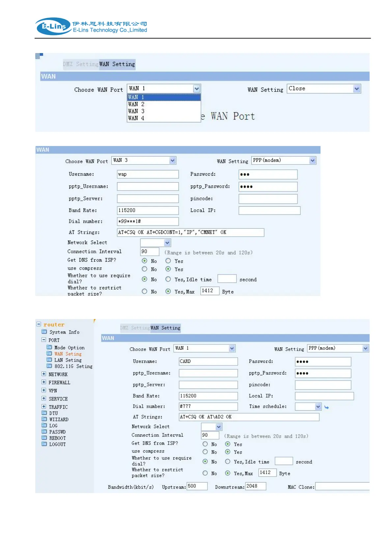Click the LOG folder icon

coord(44,425)
